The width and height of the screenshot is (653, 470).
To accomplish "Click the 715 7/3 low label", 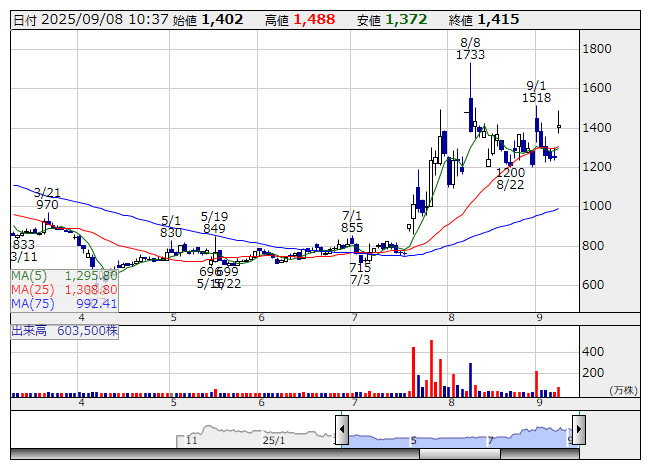I will click(x=360, y=274).
